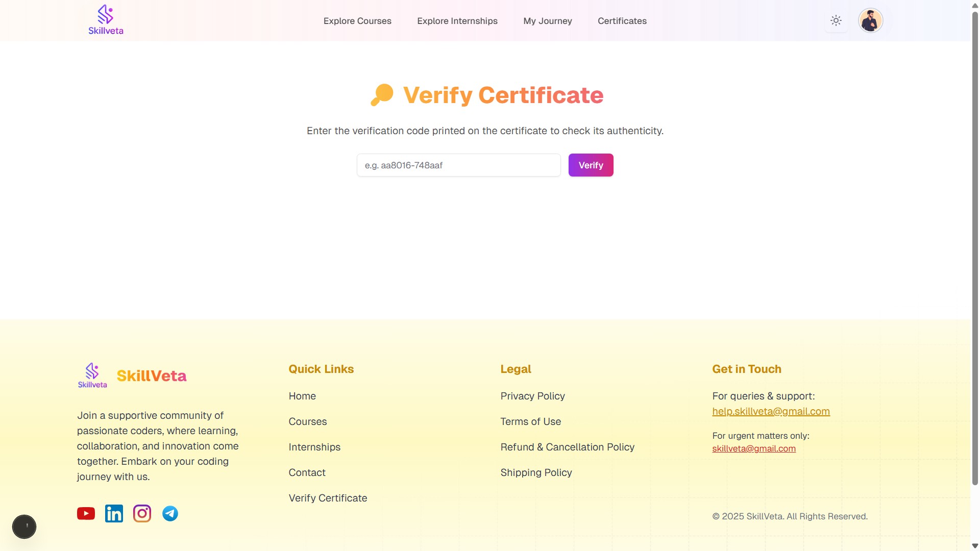Open the Instagram social icon

(x=142, y=513)
